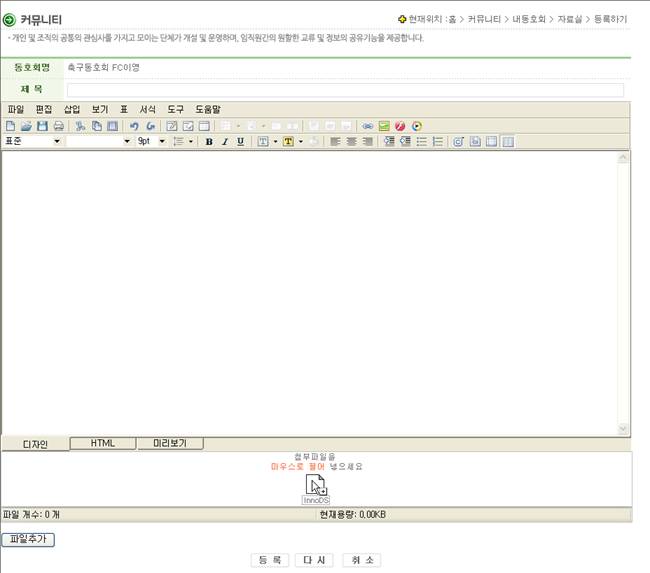The height and width of the screenshot is (573, 650).
Task: Click the Save disk icon in toolbar
Action: click(x=43, y=126)
